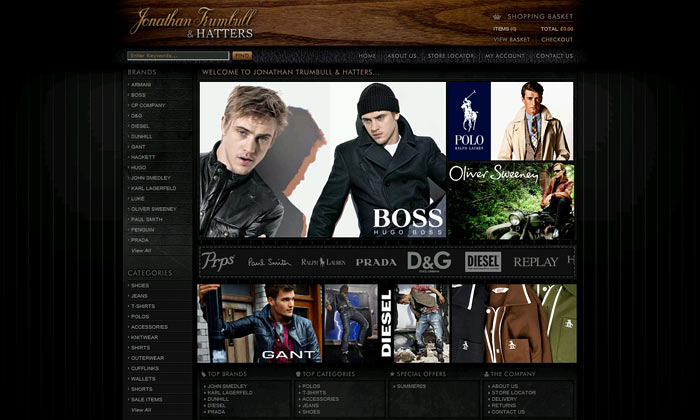Select Diesel in the Brands sidebar list
Screen dimensions: 700x420
coord(140,126)
